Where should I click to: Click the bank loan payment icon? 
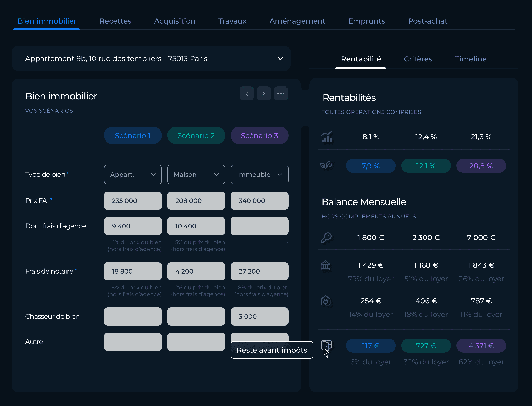point(326,265)
